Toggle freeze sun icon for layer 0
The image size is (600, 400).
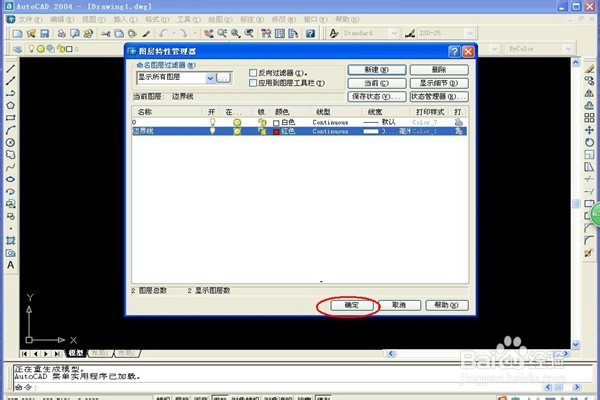[x=237, y=122]
